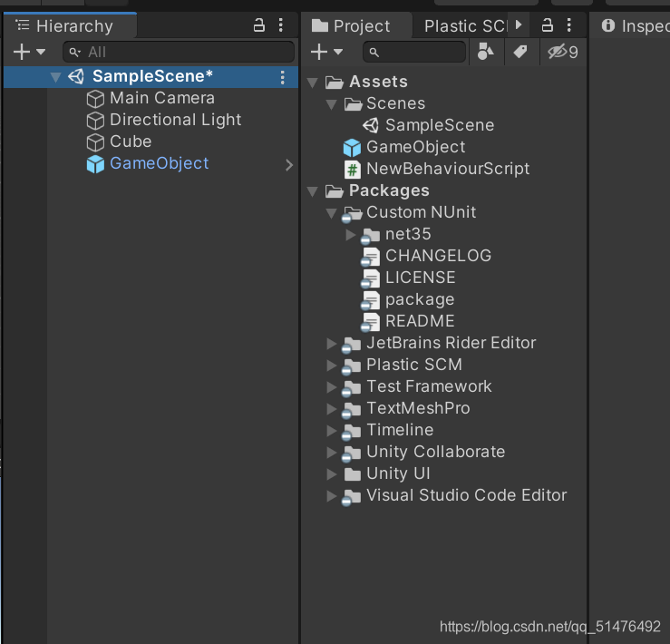Select Directional Light in Hierarchy

[x=175, y=120]
